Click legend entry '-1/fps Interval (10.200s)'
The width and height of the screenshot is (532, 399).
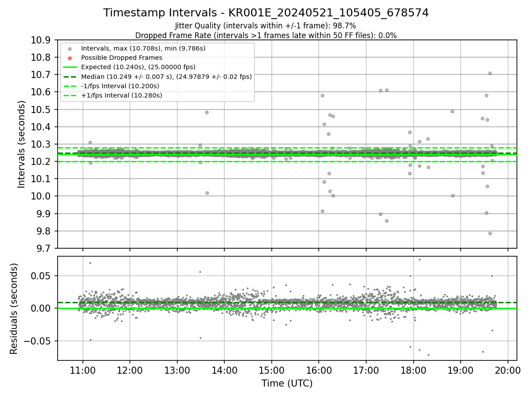(120, 86)
